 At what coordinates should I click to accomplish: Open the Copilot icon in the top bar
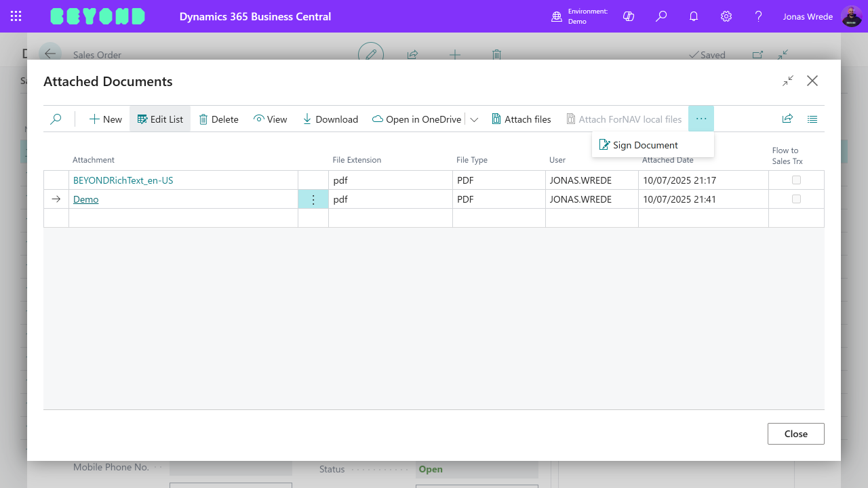tap(628, 16)
